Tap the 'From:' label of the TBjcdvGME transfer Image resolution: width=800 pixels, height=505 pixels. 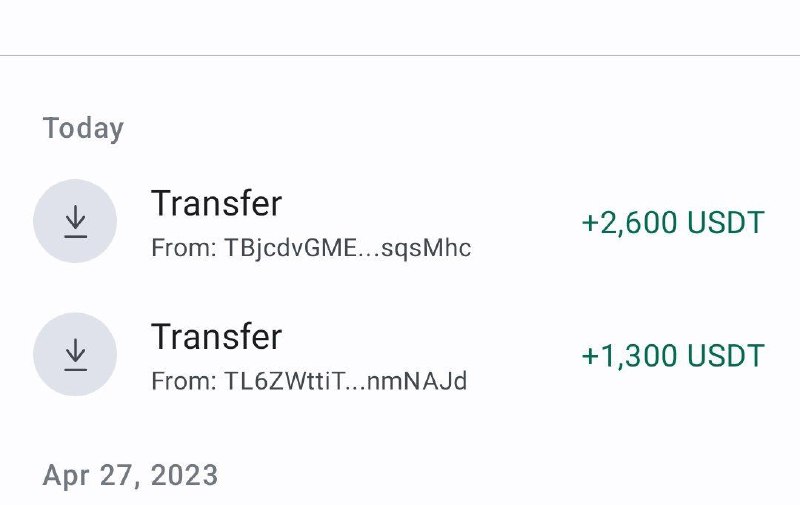pyautogui.click(x=184, y=248)
